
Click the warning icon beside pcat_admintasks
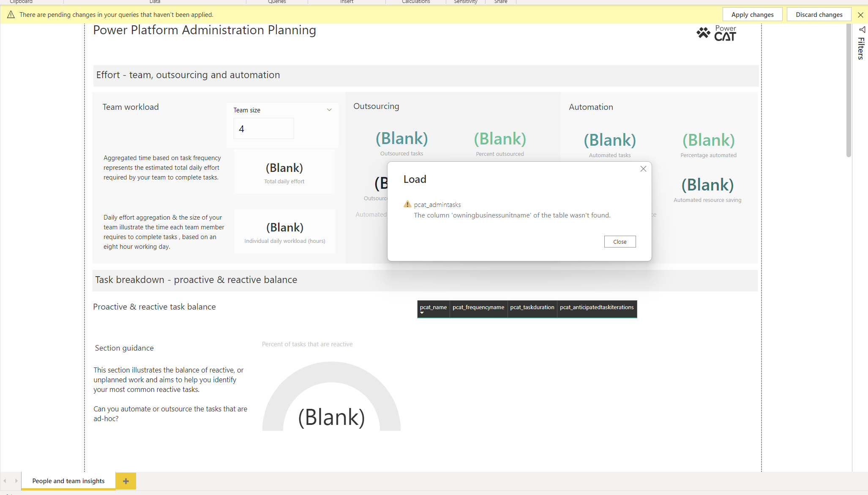407,204
